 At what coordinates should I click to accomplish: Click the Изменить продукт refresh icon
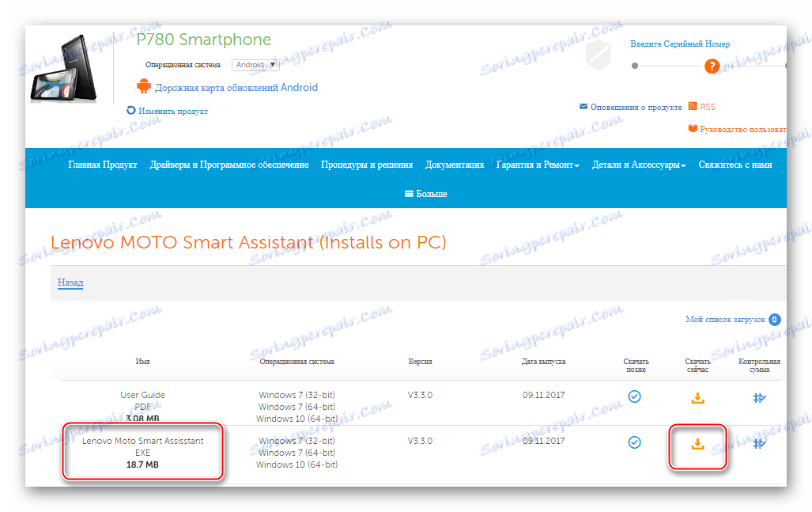(x=131, y=110)
